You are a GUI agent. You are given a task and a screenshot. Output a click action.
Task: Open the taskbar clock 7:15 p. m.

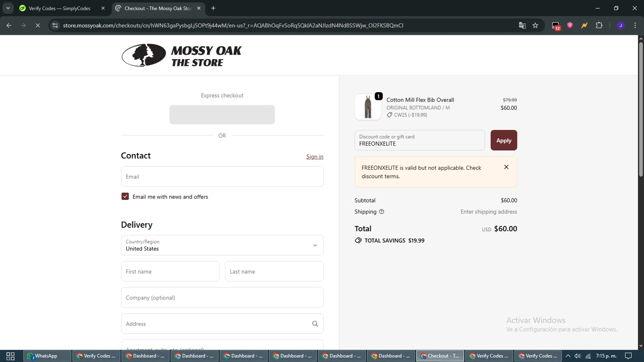click(x=606, y=356)
